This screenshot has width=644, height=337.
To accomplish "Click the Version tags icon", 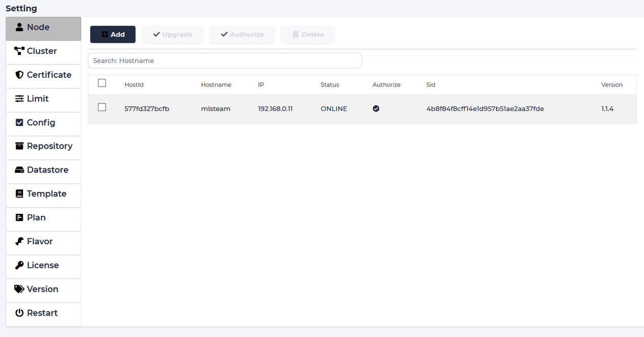I will [19, 289].
